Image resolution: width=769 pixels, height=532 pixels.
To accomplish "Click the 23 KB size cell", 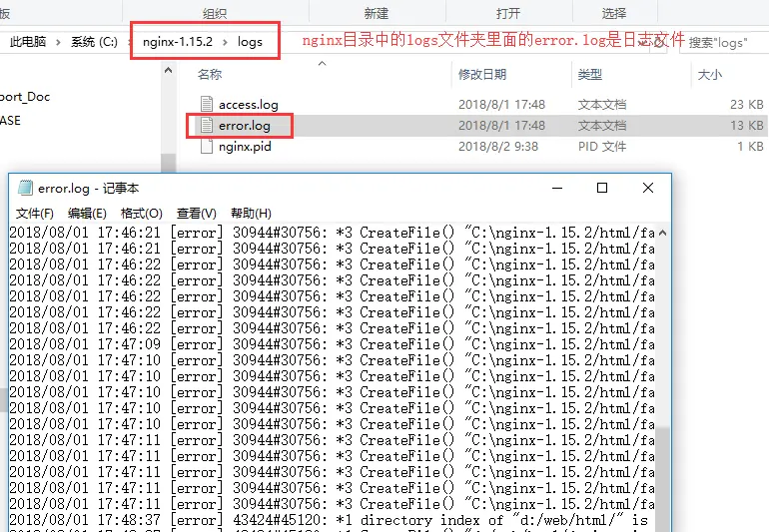I will point(746,105).
